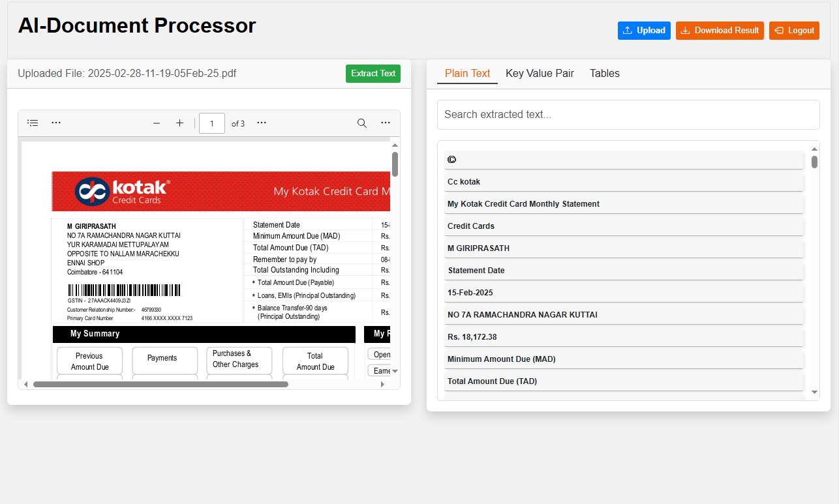Click the PDF page number box

(x=211, y=123)
